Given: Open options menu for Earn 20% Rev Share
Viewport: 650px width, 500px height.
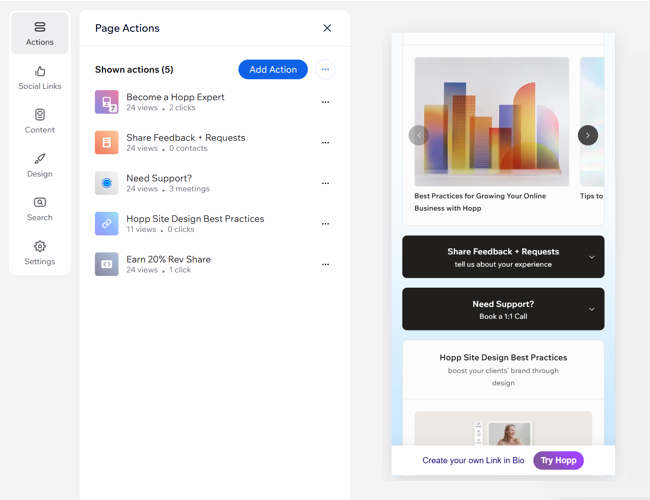Looking at the screenshot, I should click(x=325, y=264).
